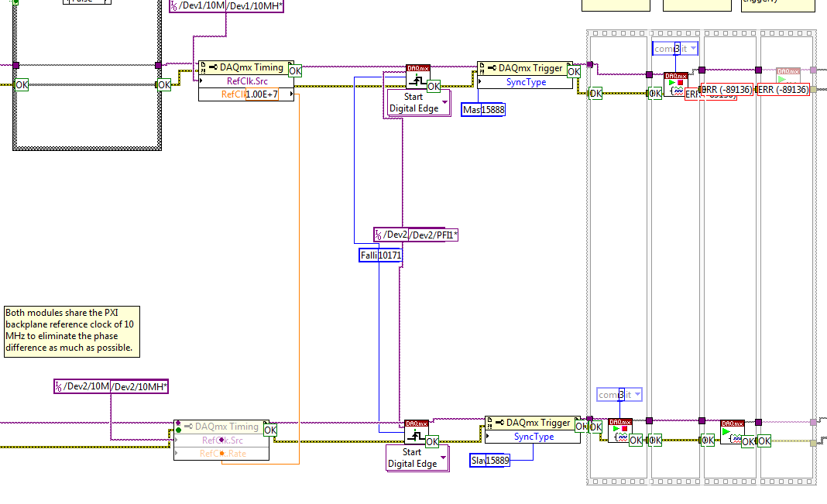The height and width of the screenshot is (504, 827).
Task: Click the upper DAQmx Trigger property node header
Action: (525, 68)
